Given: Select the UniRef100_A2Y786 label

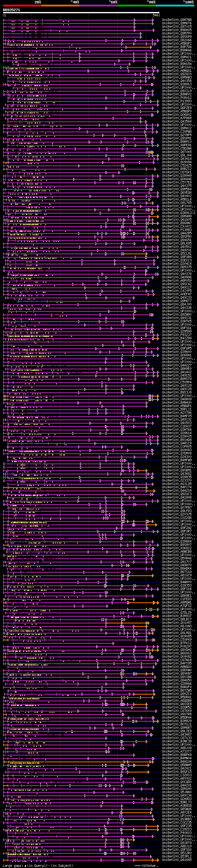Looking at the screenshot, I should pos(177,413).
